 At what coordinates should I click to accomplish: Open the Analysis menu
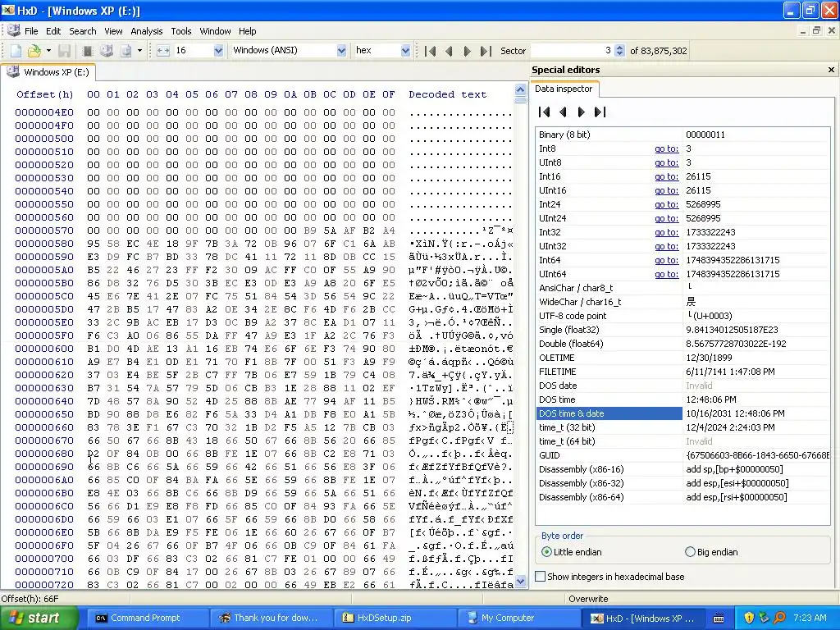pos(146,31)
